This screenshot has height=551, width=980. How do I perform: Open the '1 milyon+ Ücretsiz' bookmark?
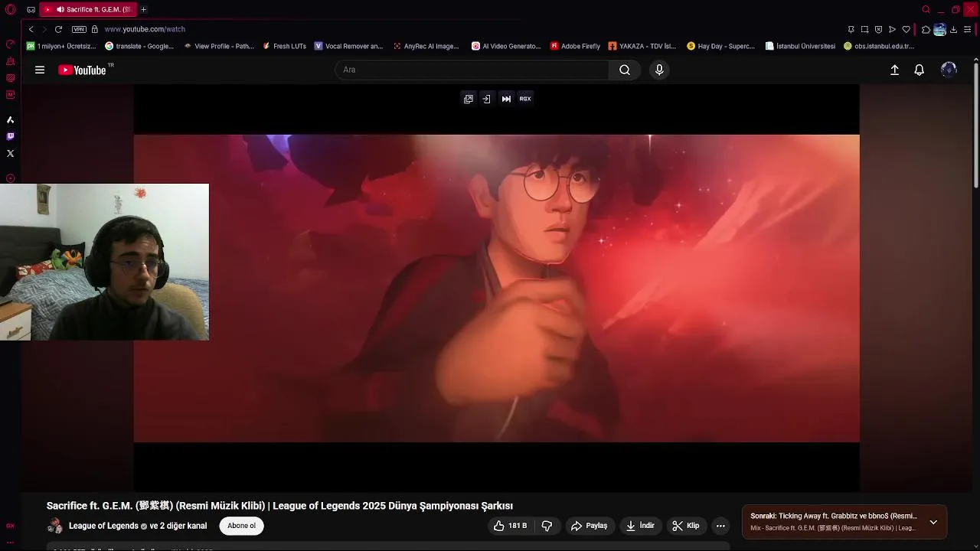click(61, 46)
